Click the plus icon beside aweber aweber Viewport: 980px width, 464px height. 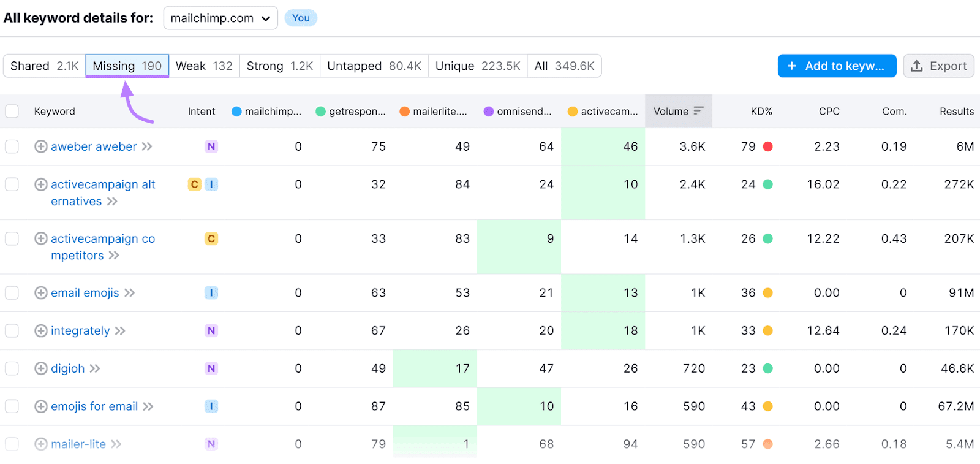click(x=41, y=146)
